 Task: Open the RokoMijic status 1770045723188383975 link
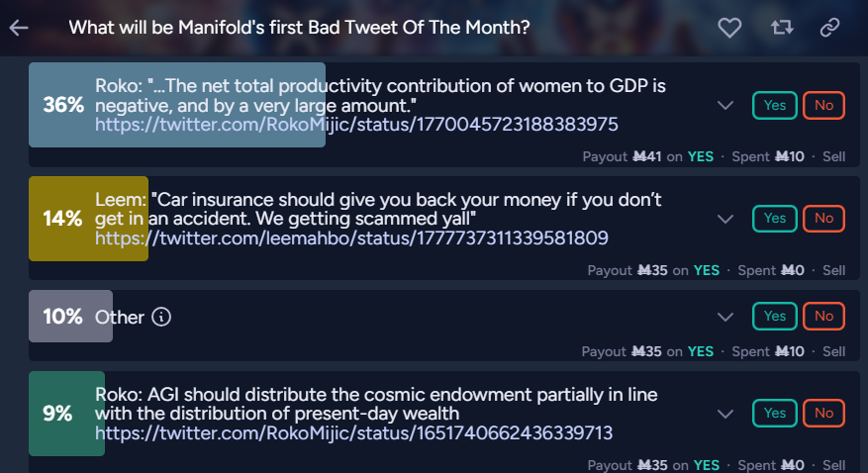click(356, 125)
